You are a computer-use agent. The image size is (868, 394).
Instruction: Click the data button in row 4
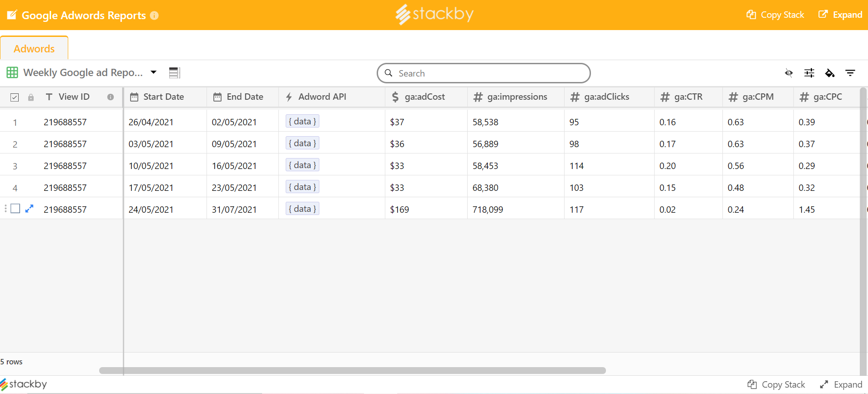[x=303, y=187]
